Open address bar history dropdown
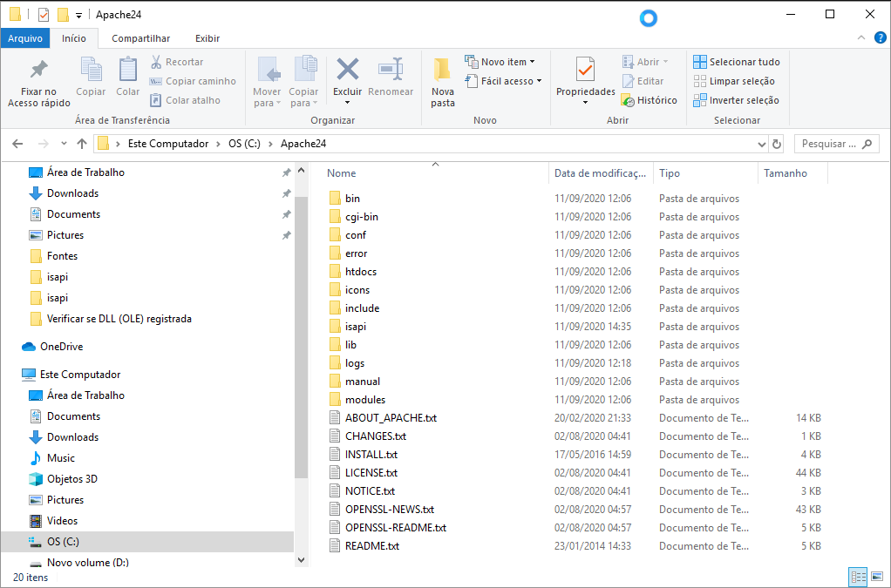 [762, 144]
